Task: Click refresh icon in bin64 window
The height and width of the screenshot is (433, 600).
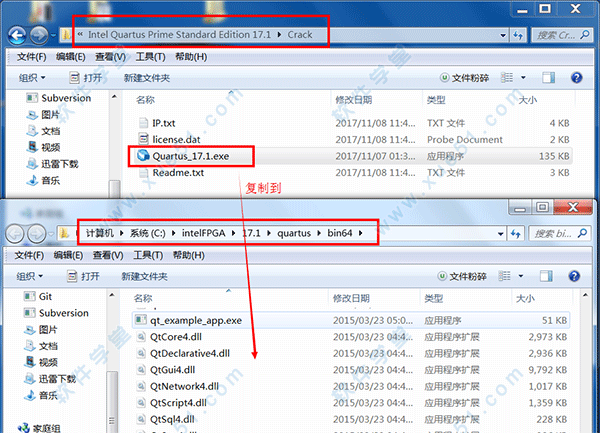Action: (516, 234)
